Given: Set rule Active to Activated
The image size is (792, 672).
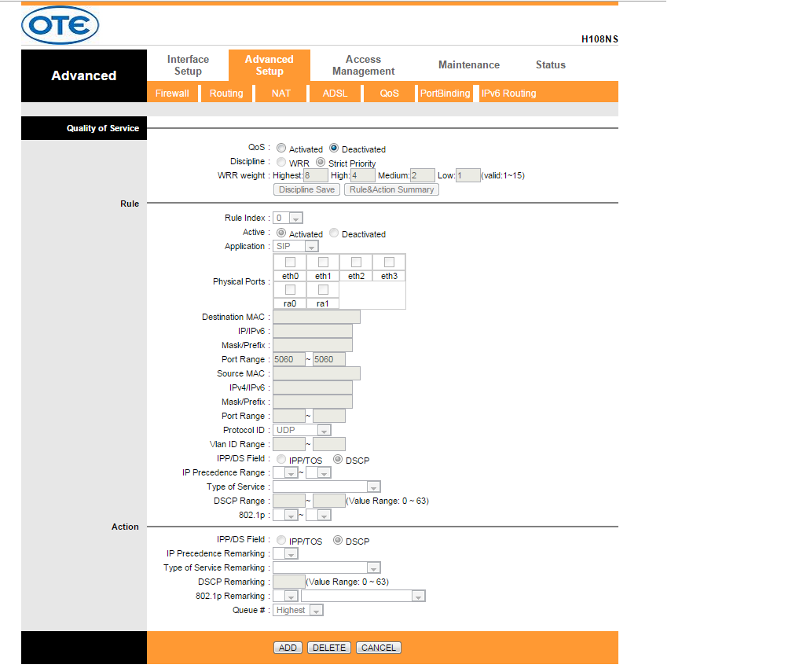Looking at the screenshot, I should click(281, 233).
